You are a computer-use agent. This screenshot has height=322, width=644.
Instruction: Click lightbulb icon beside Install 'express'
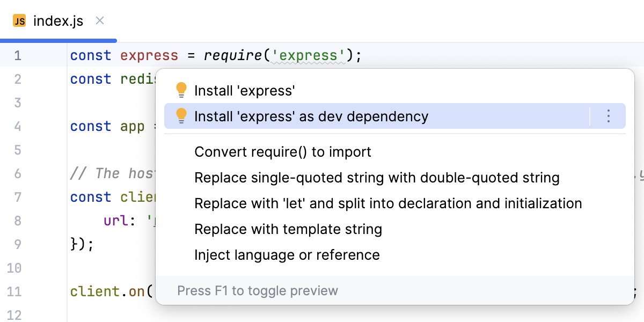coord(181,90)
